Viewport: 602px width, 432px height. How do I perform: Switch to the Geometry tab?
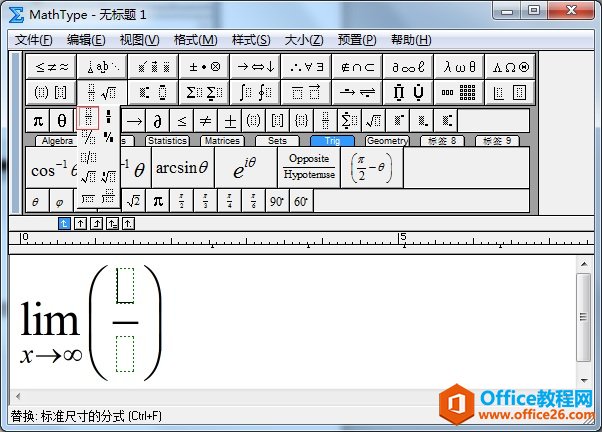pos(387,141)
